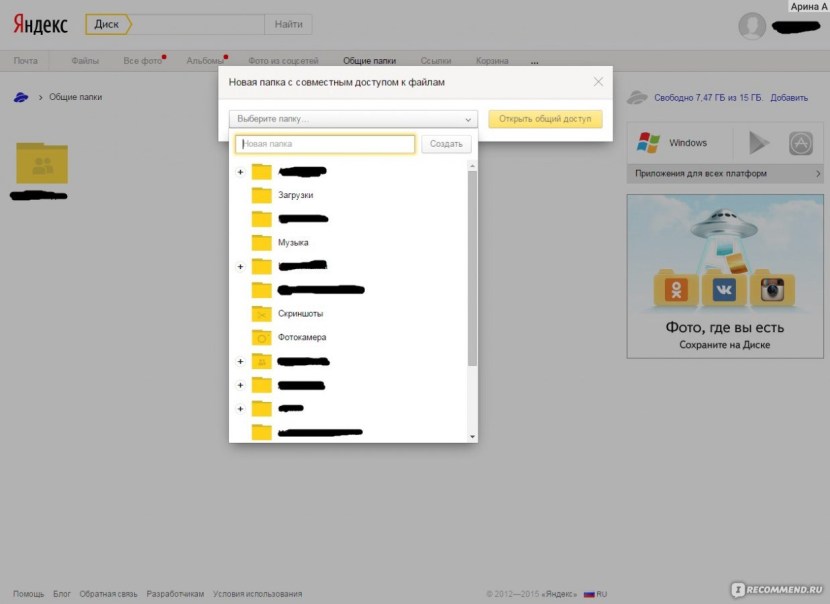Open the Корзина tab
The image size is (830, 604).
(x=492, y=61)
